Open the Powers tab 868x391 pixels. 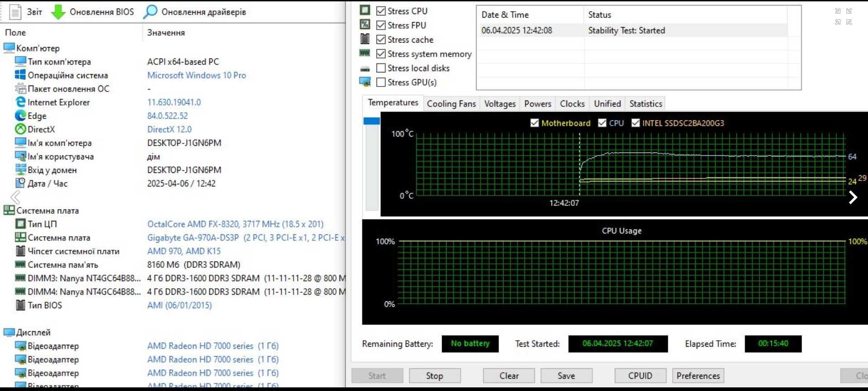538,104
